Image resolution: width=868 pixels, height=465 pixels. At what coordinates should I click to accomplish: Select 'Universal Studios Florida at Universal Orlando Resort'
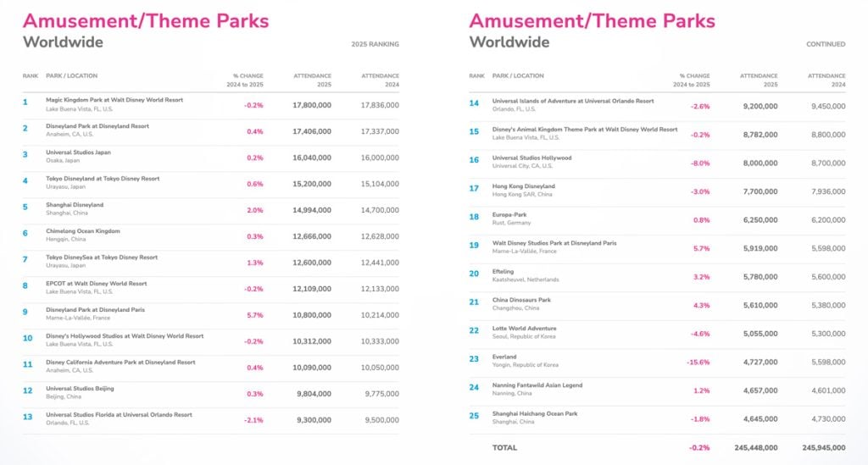tap(119, 415)
